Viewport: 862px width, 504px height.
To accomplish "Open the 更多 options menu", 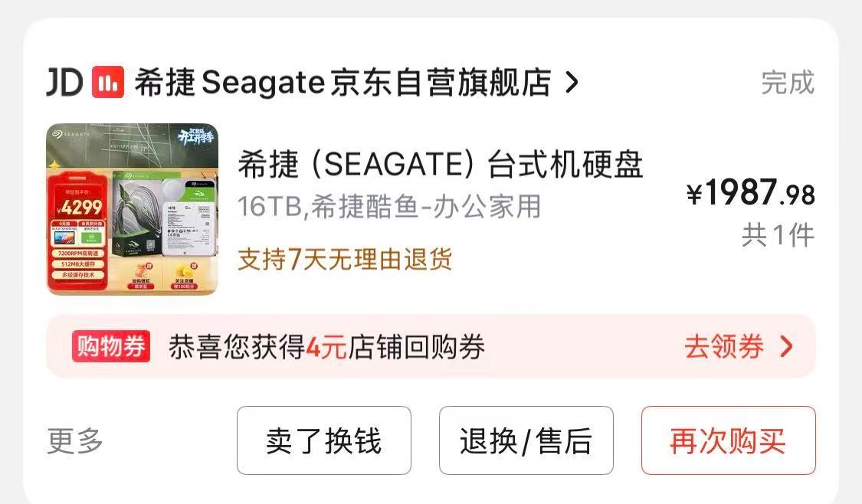I will click(75, 440).
